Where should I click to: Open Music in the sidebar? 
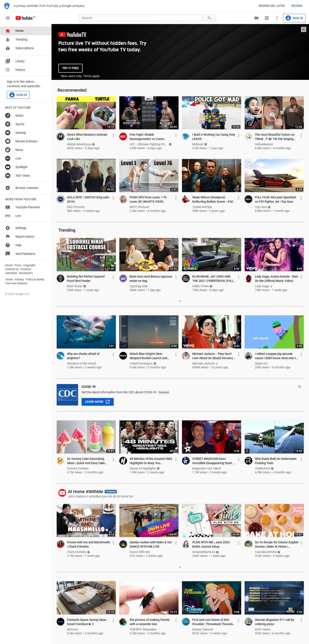(26, 115)
